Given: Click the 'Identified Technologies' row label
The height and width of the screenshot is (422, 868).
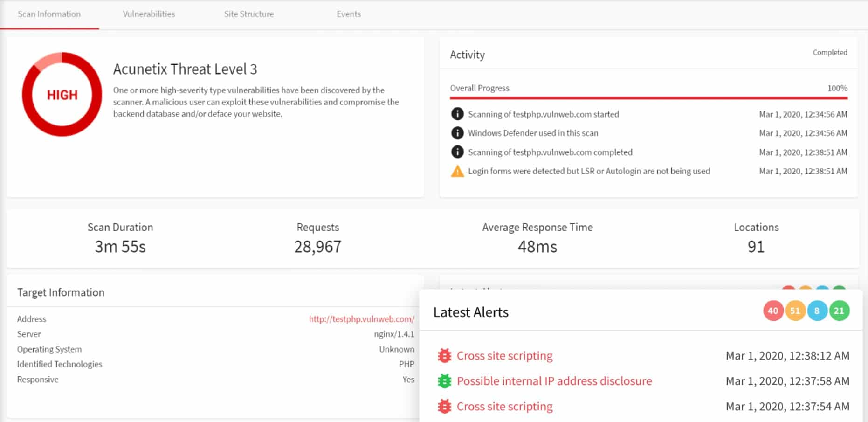Looking at the screenshot, I should pyautogui.click(x=60, y=364).
